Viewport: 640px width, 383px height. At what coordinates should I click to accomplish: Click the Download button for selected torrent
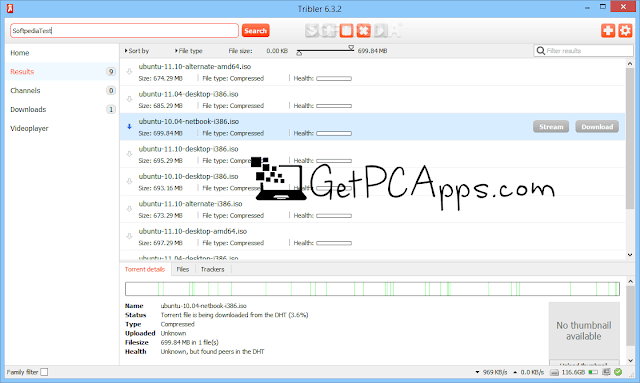tap(597, 127)
